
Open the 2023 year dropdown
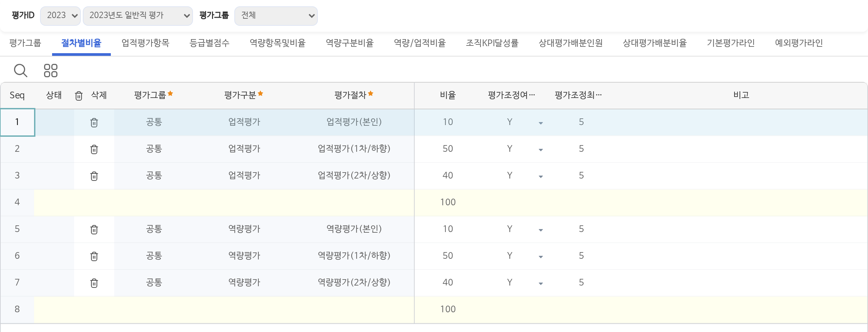click(x=60, y=15)
